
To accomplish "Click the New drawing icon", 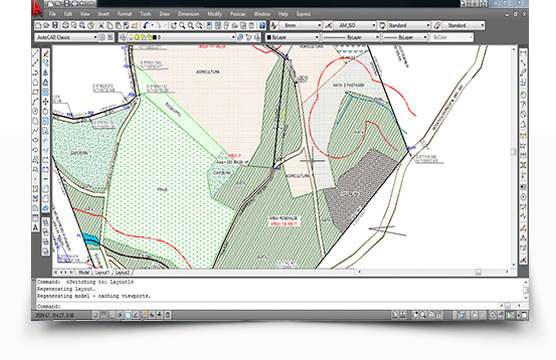I will tap(38, 26).
